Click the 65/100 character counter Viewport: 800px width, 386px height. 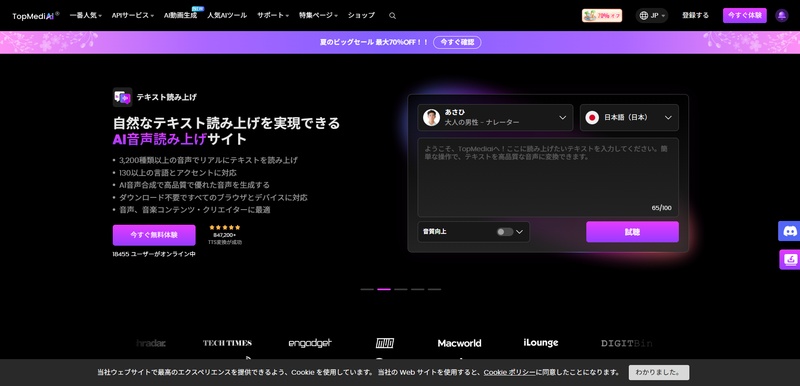click(x=661, y=208)
